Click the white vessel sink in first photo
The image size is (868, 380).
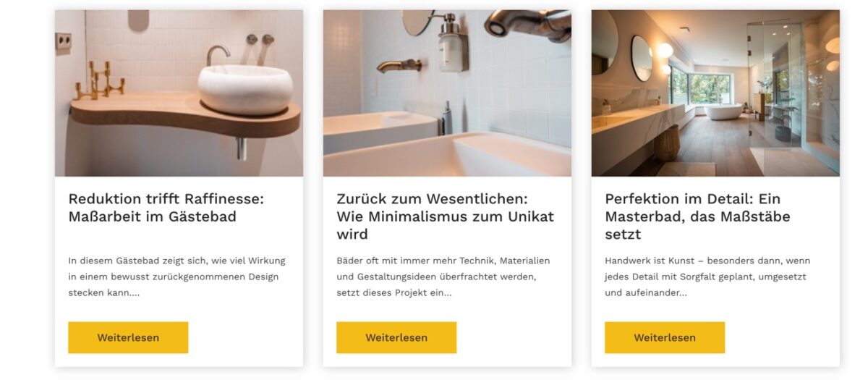tap(245, 89)
